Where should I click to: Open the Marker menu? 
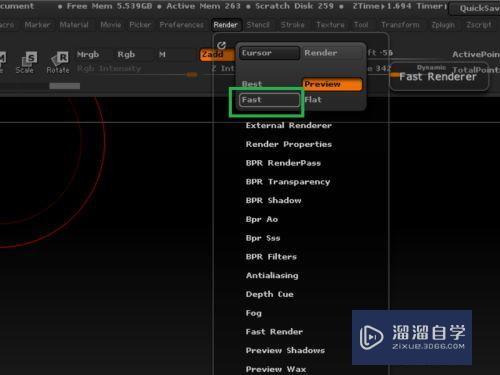coord(37,25)
